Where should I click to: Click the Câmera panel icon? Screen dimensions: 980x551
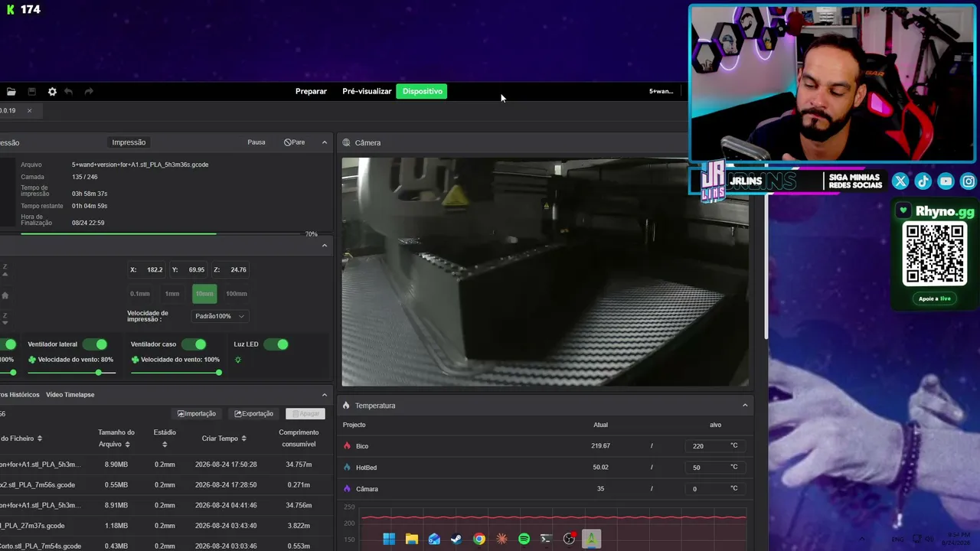click(x=346, y=142)
